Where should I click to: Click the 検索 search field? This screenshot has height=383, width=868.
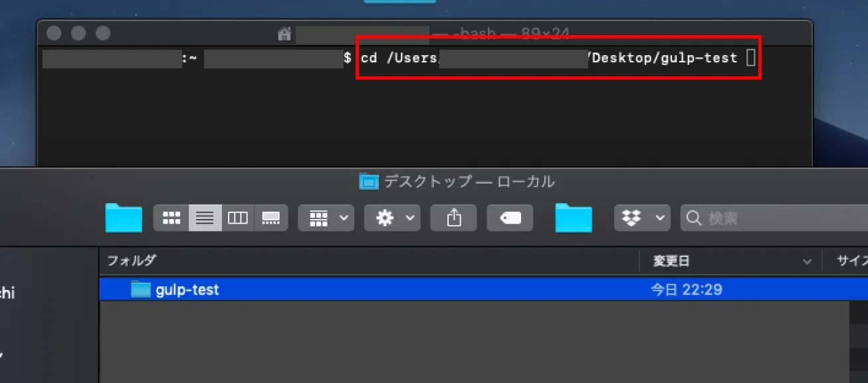pyautogui.click(x=774, y=218)
